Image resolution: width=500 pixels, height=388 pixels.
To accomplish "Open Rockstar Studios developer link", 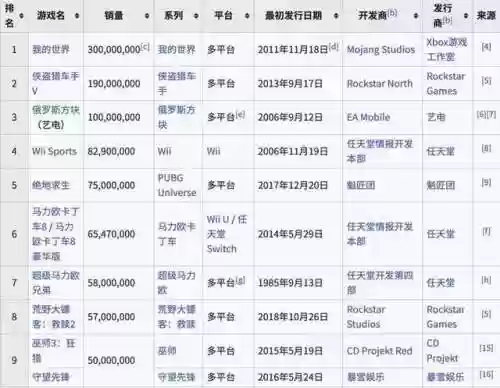I will point(366,317).
